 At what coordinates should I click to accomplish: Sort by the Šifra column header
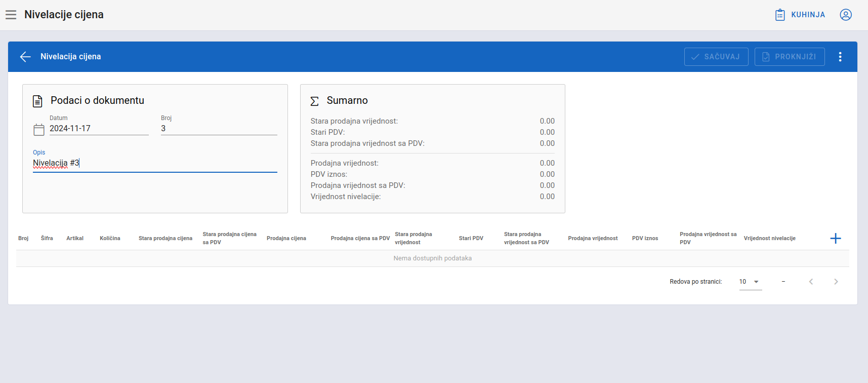pyautogui.click(x=47, y=238)
